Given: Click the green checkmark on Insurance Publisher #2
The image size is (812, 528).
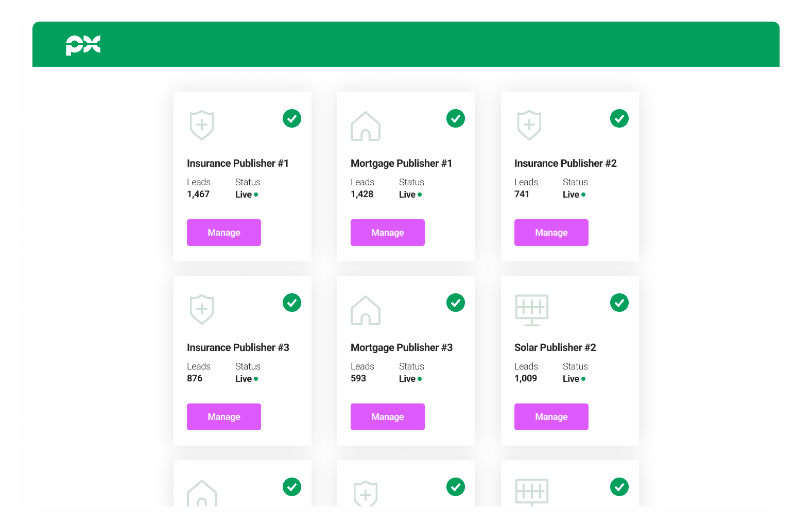Looking at the screenshot, I should [619, 118].
